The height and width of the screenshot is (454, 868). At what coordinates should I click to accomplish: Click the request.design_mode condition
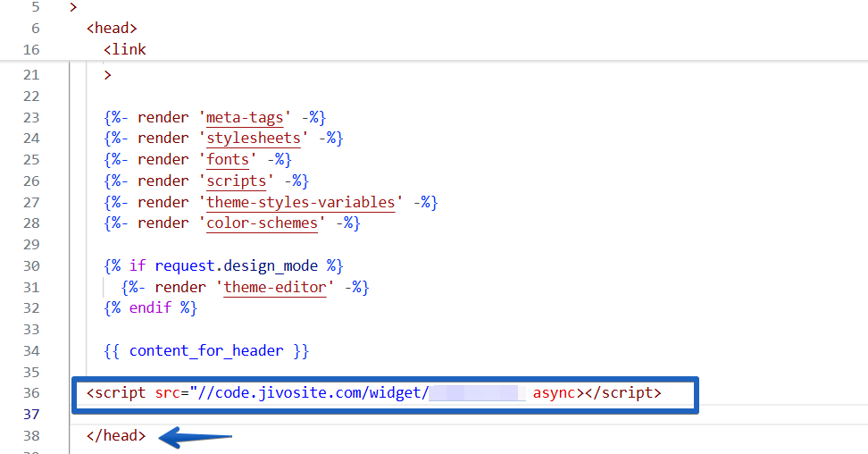(237, 266)
